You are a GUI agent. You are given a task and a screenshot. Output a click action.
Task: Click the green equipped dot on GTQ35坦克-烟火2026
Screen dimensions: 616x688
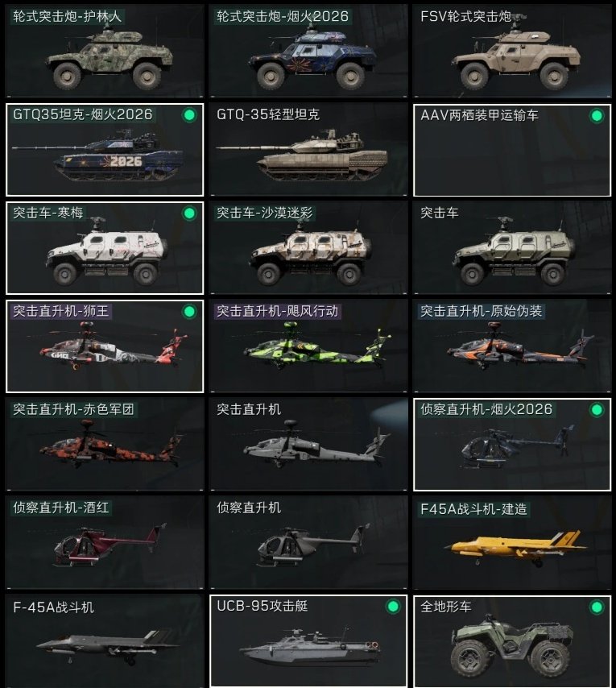(x=189, y=115)
